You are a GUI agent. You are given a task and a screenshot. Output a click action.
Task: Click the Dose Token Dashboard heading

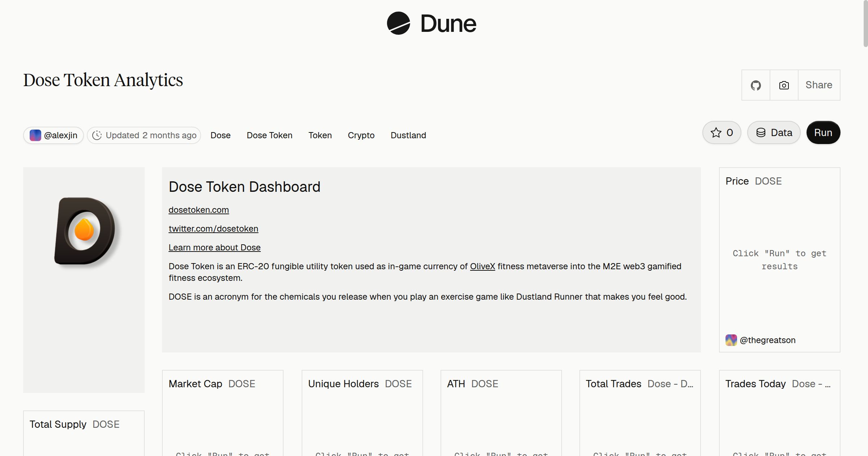[244, 187]
